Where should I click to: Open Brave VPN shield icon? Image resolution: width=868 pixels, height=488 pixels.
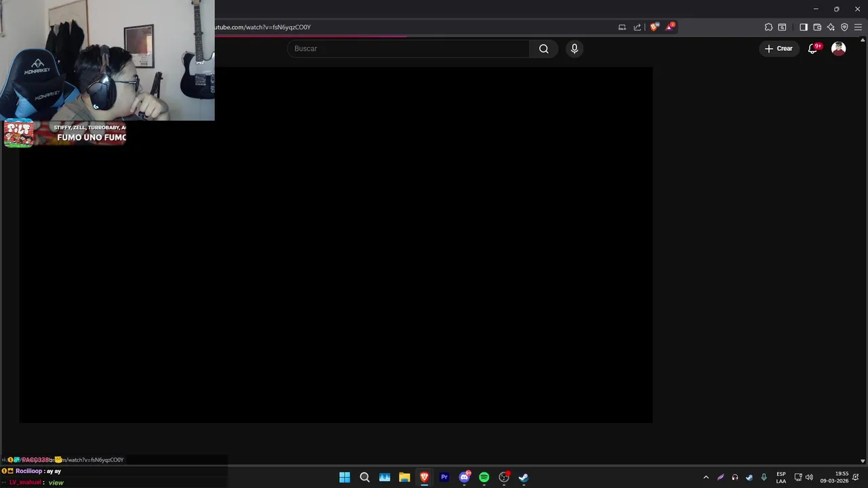[x=844, y=27]
